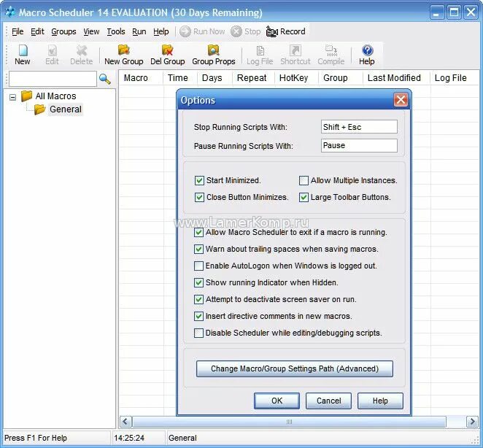Click the magnifier search icon
The image size is (483, 448).
click(x=105, y=79)
